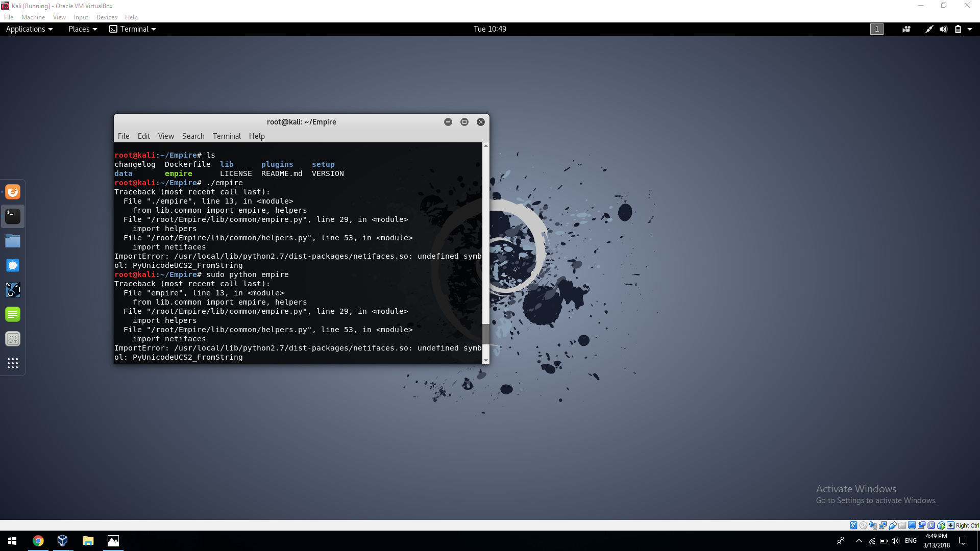Open the terminal's View menu
This screenshot has height=551, width=980.
click(x=166, y=136)
